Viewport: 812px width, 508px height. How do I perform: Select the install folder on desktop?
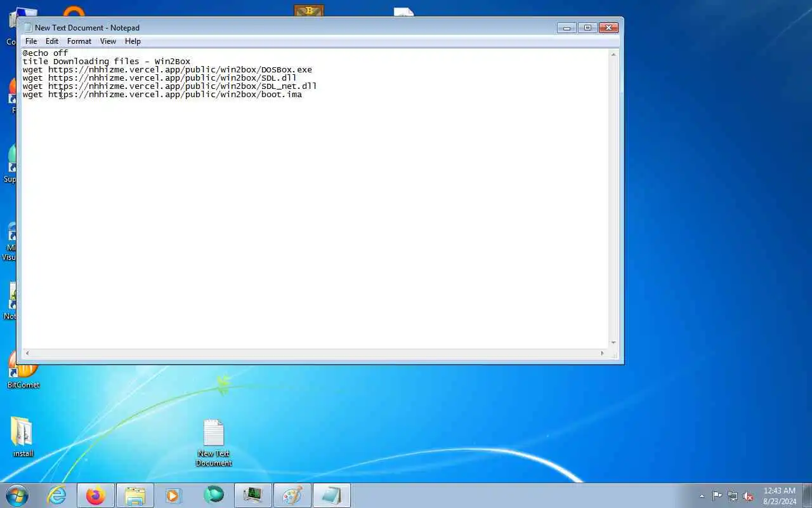pos(23,438)
